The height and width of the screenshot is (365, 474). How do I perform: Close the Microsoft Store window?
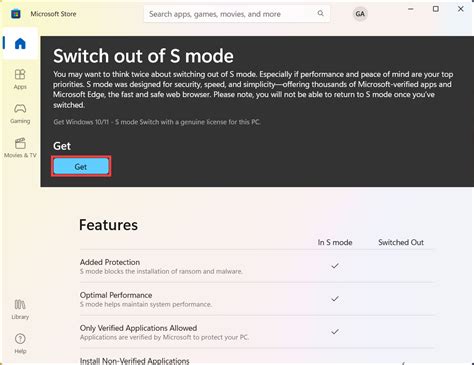click(461, 9)
